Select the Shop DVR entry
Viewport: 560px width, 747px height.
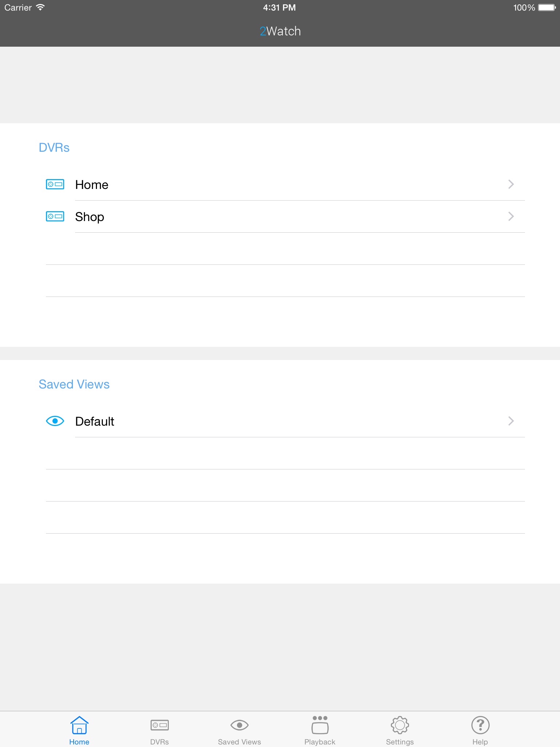pyautogui.click(x=90, y=217)
